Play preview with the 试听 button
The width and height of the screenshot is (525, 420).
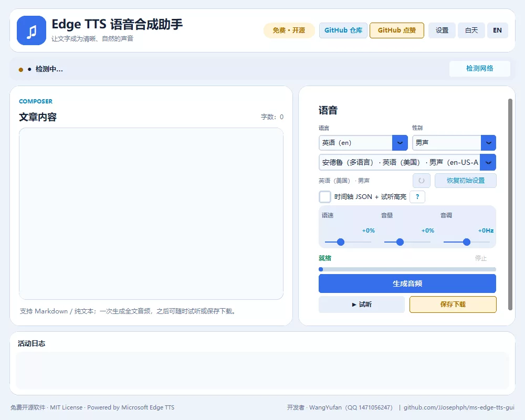tap(362, 304)
